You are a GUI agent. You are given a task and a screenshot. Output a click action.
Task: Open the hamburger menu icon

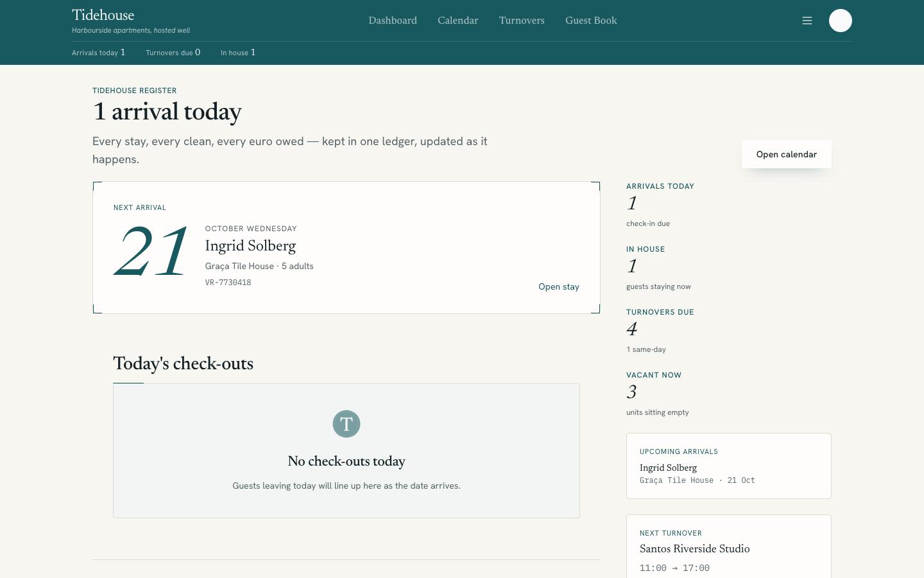point(807,21)
